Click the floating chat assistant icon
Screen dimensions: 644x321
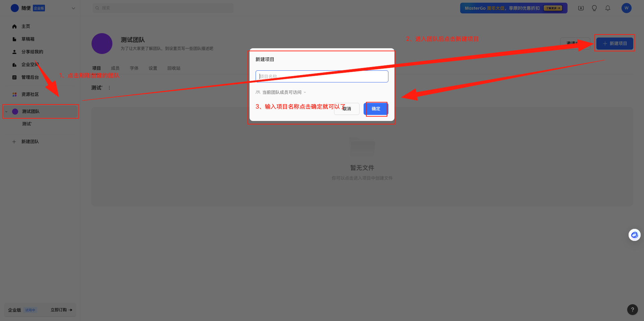tap(635, 235)
